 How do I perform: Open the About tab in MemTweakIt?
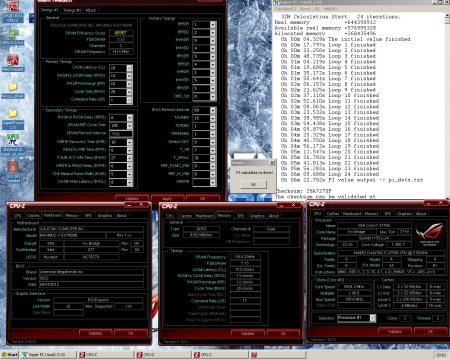[91, 10]
